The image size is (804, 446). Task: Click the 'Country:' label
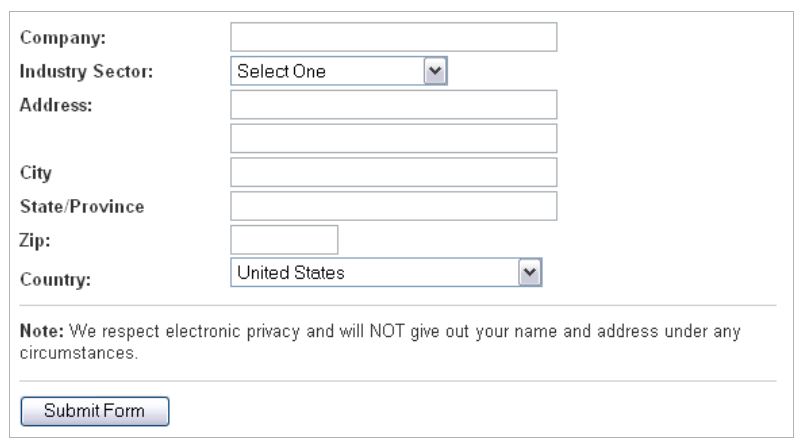click(56, 280)
